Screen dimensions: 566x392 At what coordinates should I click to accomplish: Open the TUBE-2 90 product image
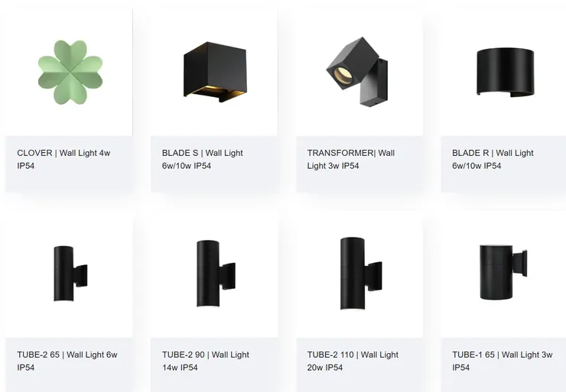pyautogui.click(x=214, y=274)
